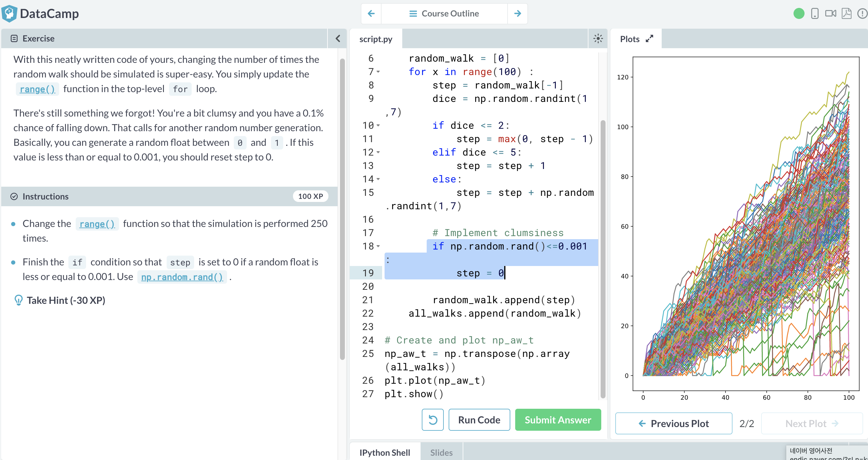The height and width of the screenshot is (460, 868).
Task: Open the np.random.rand() documentation link
Action: 182,277
